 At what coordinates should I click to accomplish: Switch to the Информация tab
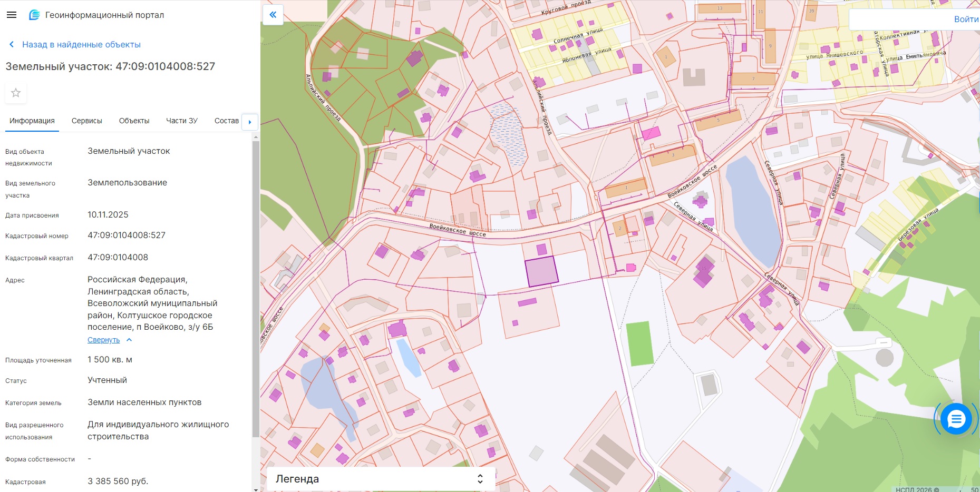tap(32, 121)
